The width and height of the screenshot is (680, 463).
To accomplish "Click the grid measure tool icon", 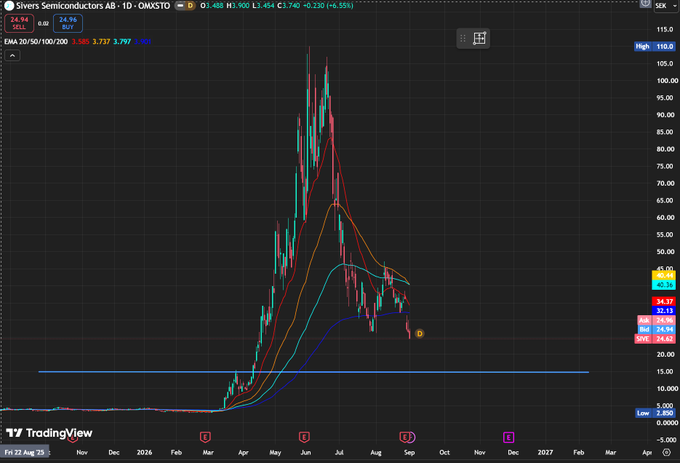I will tap(479, 38).
